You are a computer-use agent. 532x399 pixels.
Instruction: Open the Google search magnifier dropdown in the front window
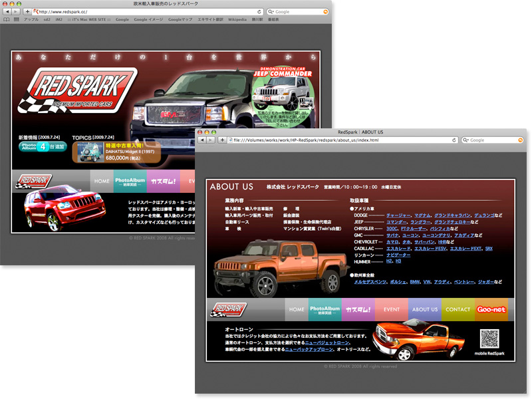coord(467,140)
